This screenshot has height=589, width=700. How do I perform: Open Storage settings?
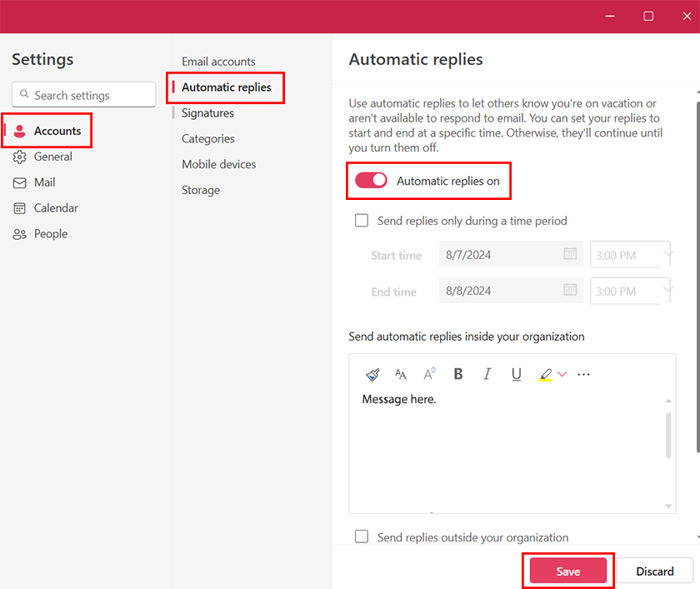point(201,190)
